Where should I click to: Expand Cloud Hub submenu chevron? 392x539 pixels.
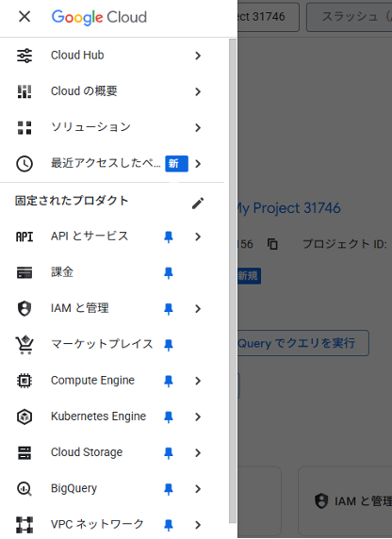point(198,56)
